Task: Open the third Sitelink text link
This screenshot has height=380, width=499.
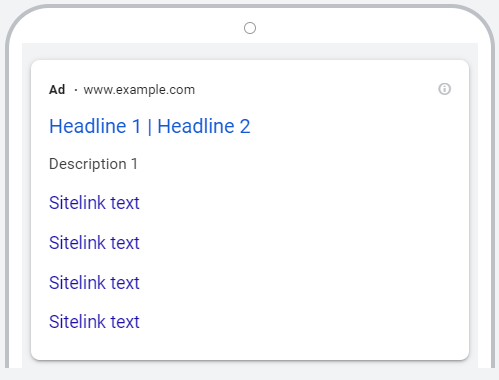Action: pos(94,283)
